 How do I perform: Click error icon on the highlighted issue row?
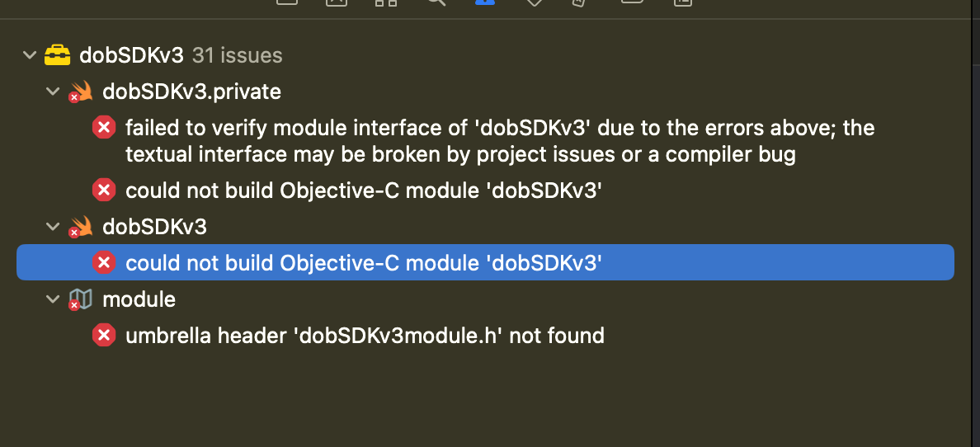coord(103,263)
